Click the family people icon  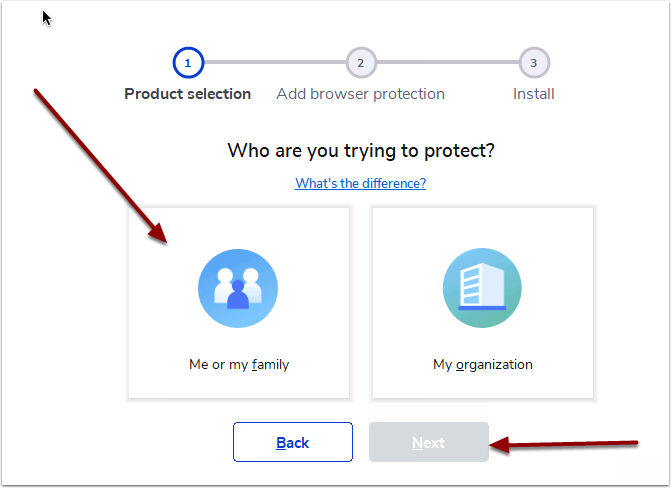tap(238, 288)
